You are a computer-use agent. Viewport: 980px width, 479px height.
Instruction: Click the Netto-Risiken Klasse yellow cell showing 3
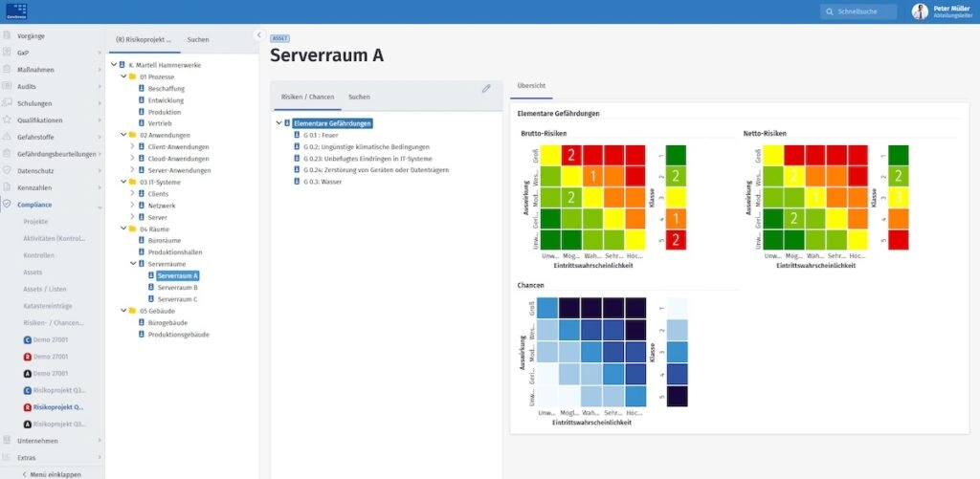898,197
